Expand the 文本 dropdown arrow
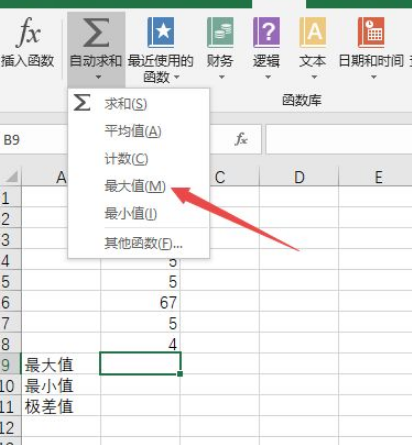The height and width of the screenshot is (445, 412). tap(314, 77)
